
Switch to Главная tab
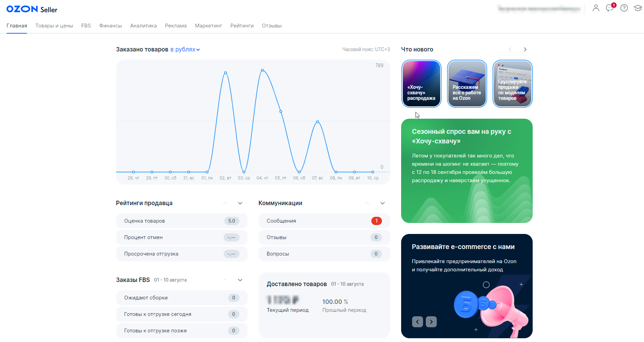(17, 26)
